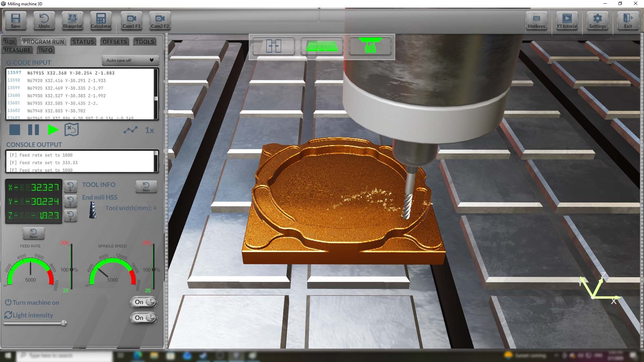
Task: Turn off the machine power toggle
Action: click(143, 302)
